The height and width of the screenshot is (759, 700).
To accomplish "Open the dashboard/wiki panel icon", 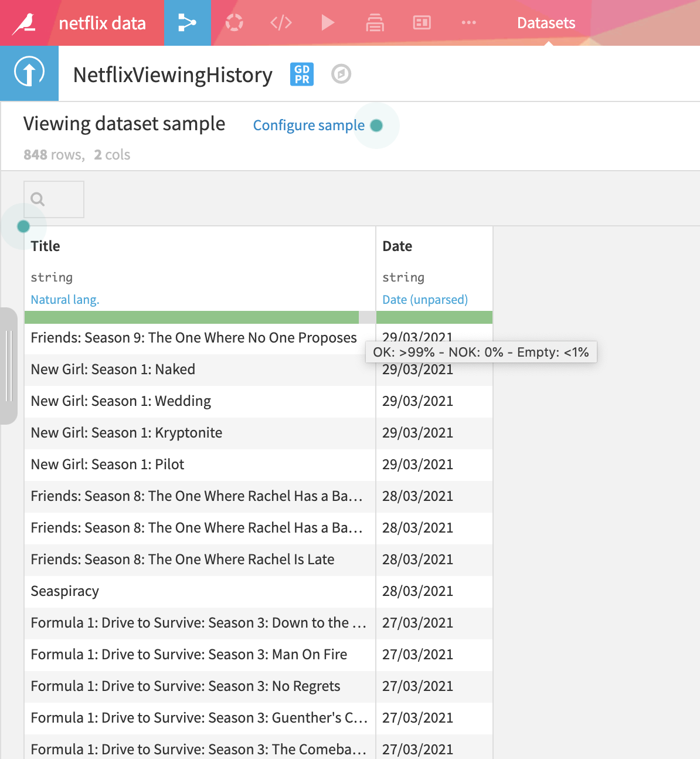I will [x=422, y=23].
